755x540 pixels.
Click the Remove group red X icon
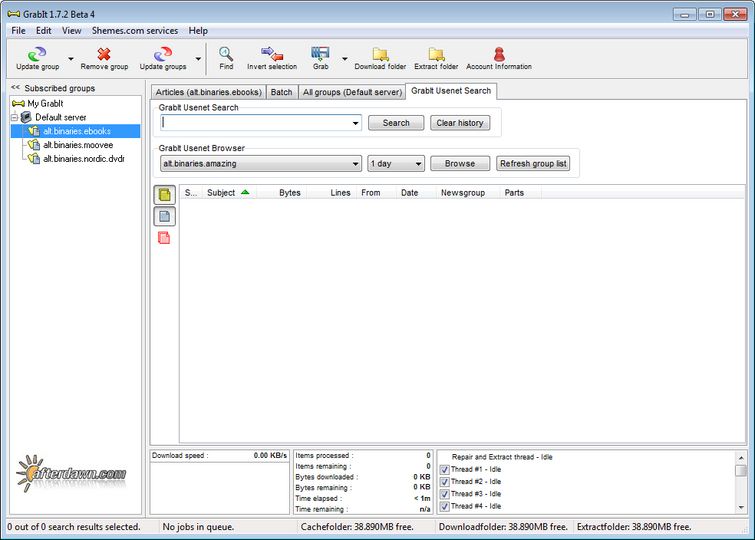(104, 54)
